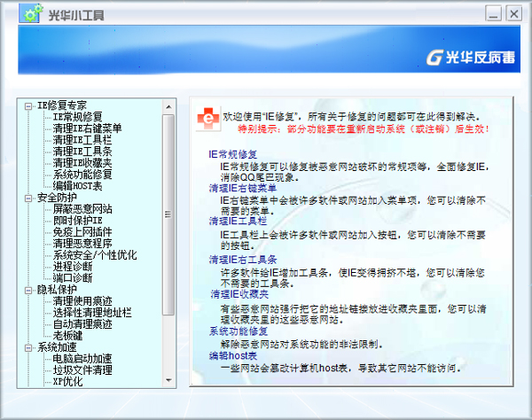The height and width of the screenshot is (420, 532).
Task: Collapse the IE修复专家 tree node
Action: (28, 106)
